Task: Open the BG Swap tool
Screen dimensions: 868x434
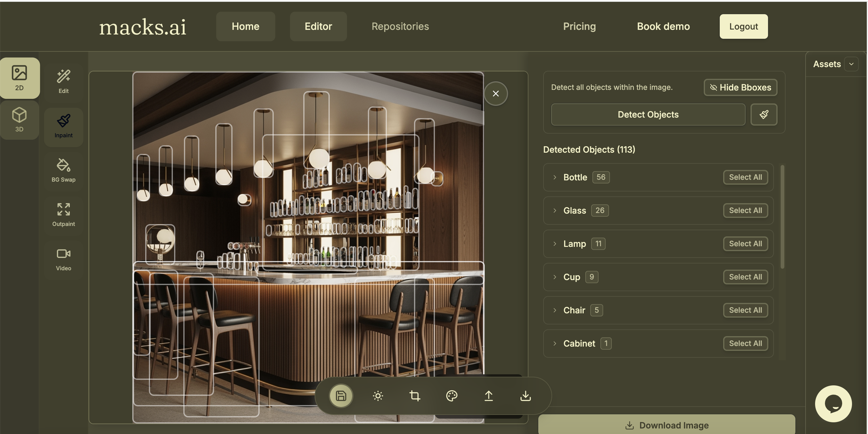Action: (63, 170)
